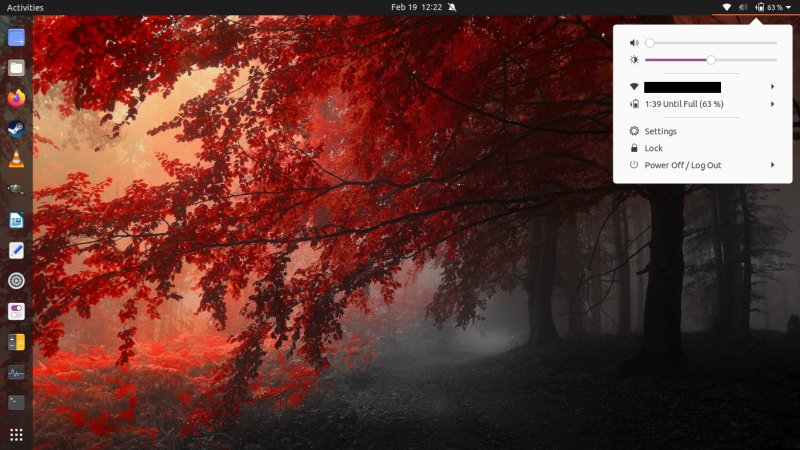
Task: Click the volume icon in the top bar
Action: [x=743, y=7]
